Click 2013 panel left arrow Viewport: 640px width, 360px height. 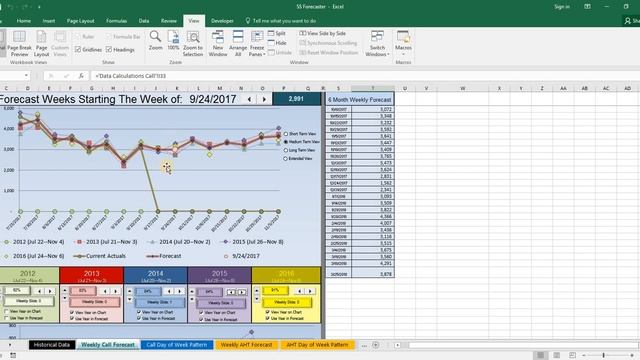(x=105, y=291)
